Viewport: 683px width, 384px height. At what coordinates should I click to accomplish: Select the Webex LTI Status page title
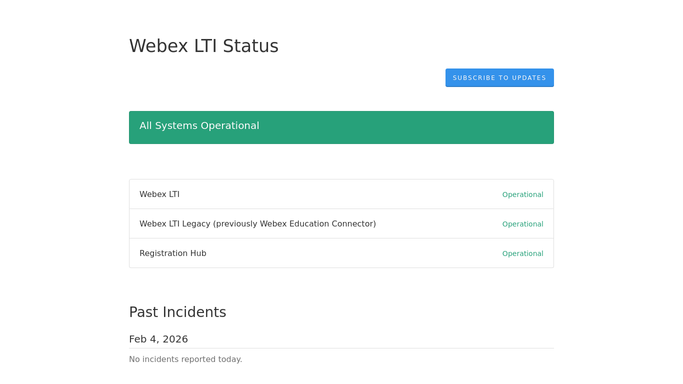pyautogui.click(x=203, y=46)
